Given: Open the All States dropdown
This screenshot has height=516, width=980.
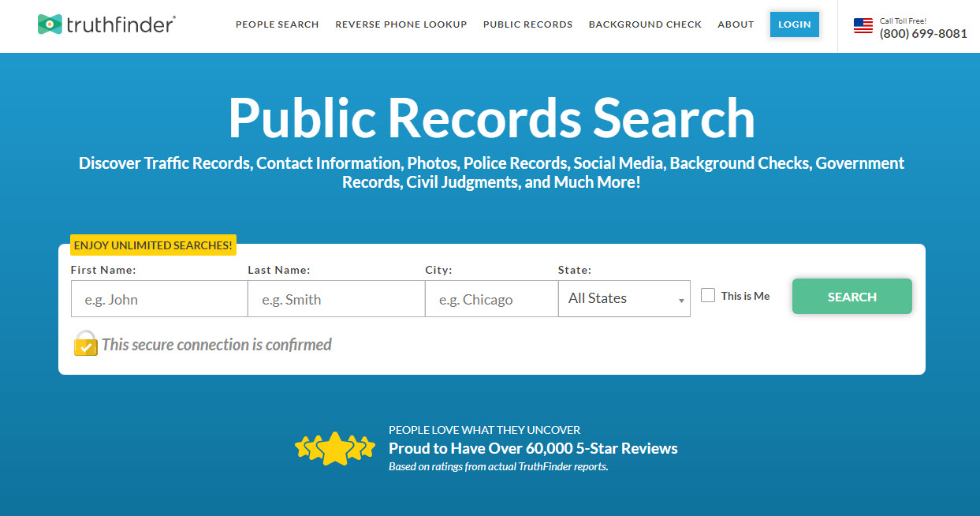Looking at the screenshot, I should (x=624, y=298).
